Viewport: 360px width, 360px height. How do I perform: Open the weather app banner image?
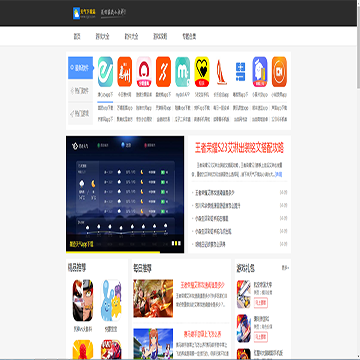point(125,194)
